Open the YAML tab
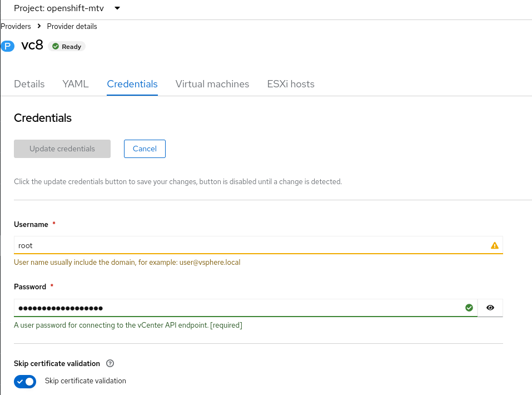The height and width of the screenshot is (395, 532). (x=76, y=84)
